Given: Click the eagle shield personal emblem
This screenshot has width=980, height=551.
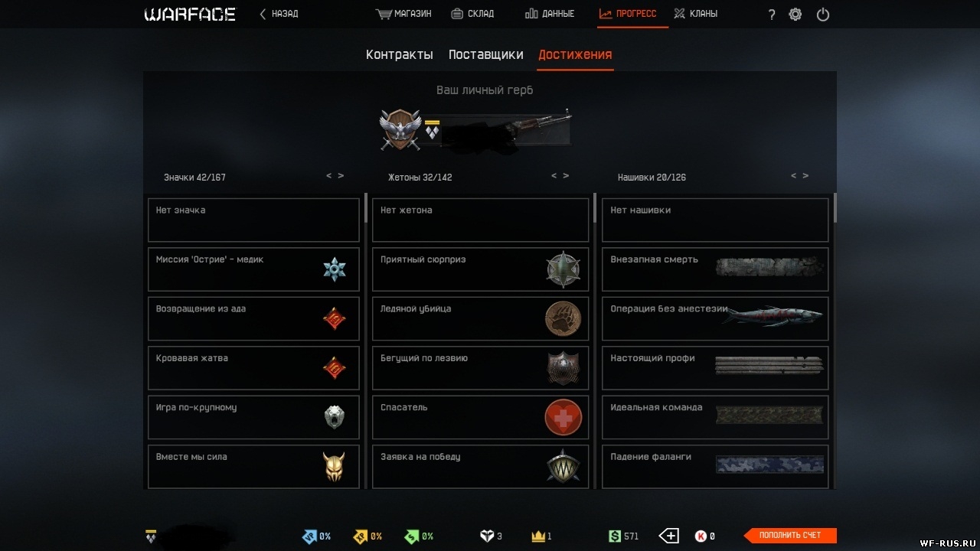Looking at the screenshot, I should pyautogui.click(x=400, y=129).
